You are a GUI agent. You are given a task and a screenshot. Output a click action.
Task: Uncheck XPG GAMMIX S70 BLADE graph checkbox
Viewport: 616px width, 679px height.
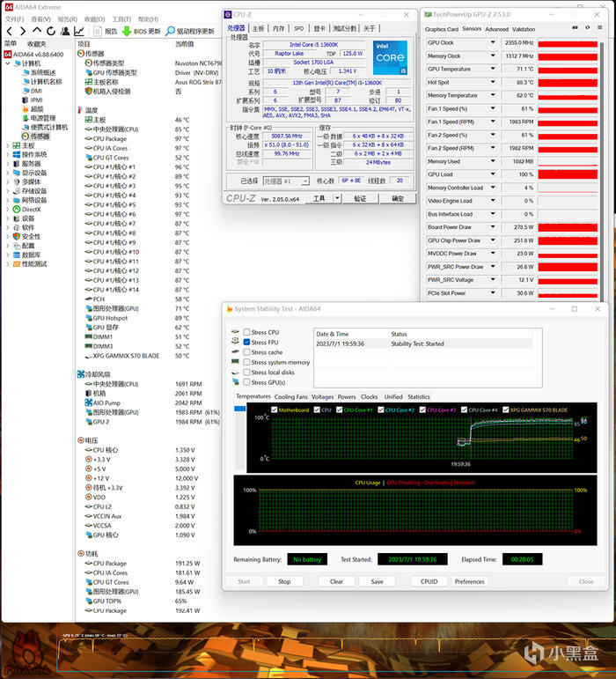pos(505,410)
